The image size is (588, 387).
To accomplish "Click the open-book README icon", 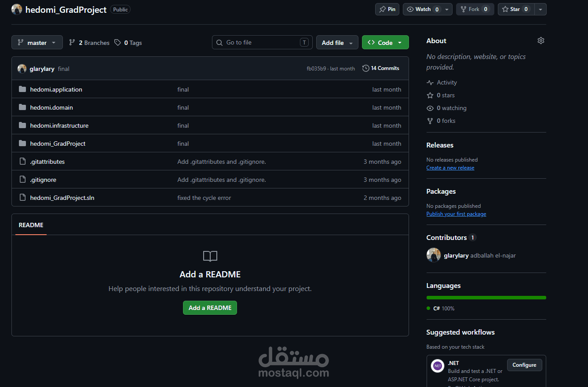I will point(210,256).
